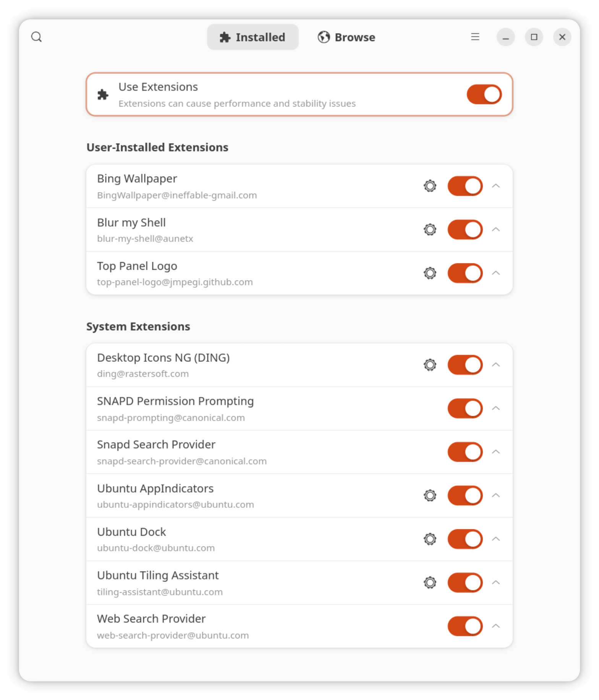Viewport: 599px width, 700px height.
Task: Click the Top Panel Logo row
Action: point(299,273)
